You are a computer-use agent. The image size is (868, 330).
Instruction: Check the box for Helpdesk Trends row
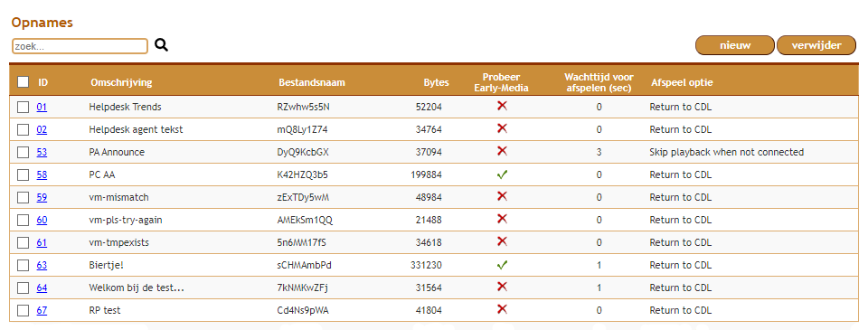point(23,107)
